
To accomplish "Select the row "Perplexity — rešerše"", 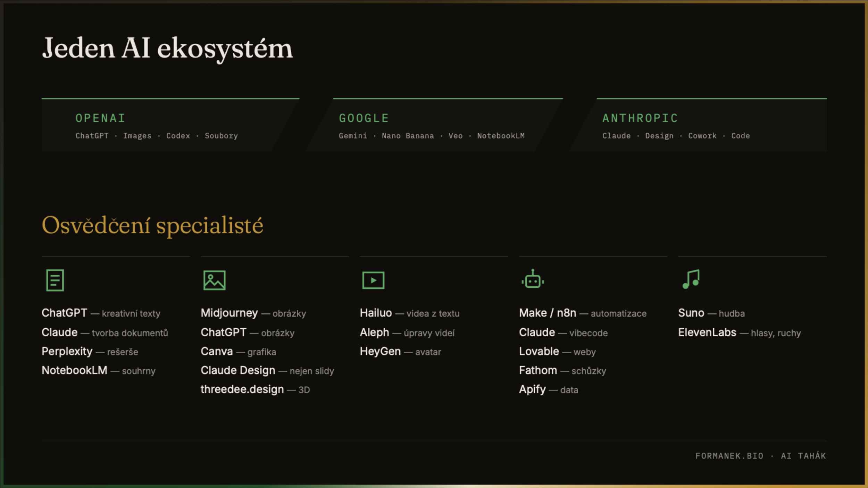I will pyautogui.click(x=90, y=352).
